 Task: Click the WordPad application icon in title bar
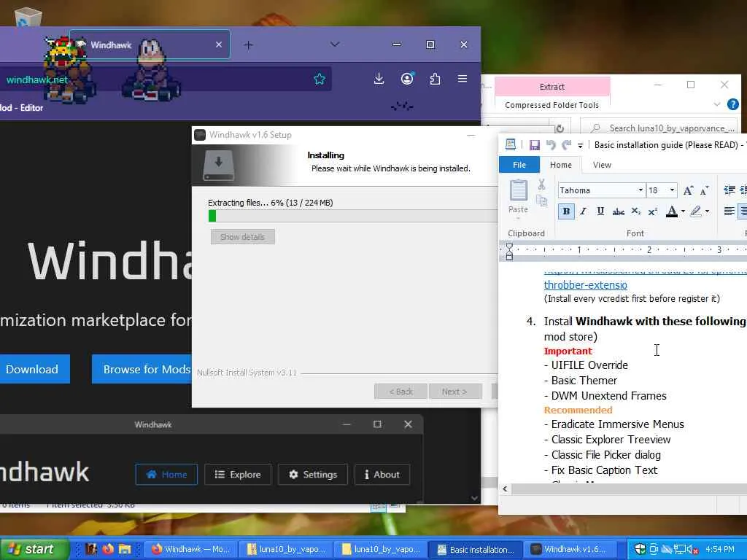(510, 144)
